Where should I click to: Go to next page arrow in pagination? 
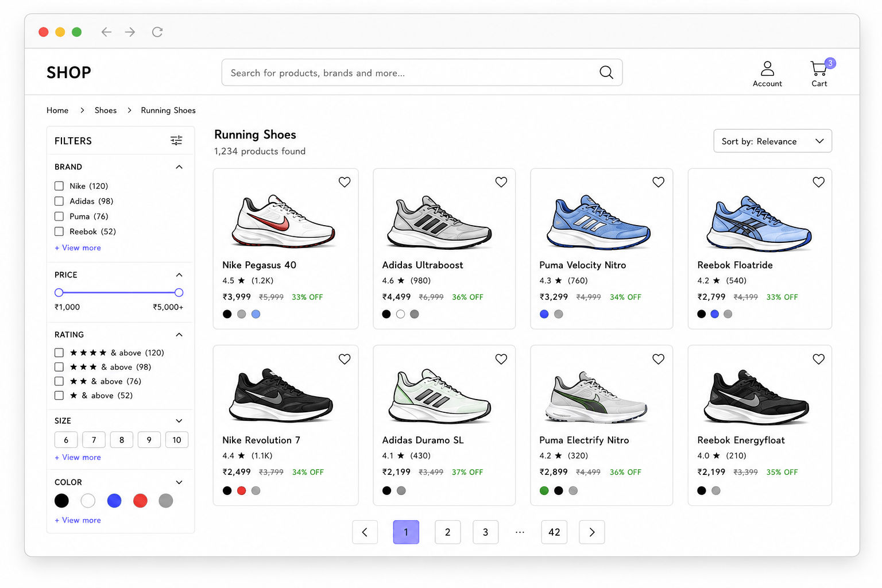click(592, 532)
